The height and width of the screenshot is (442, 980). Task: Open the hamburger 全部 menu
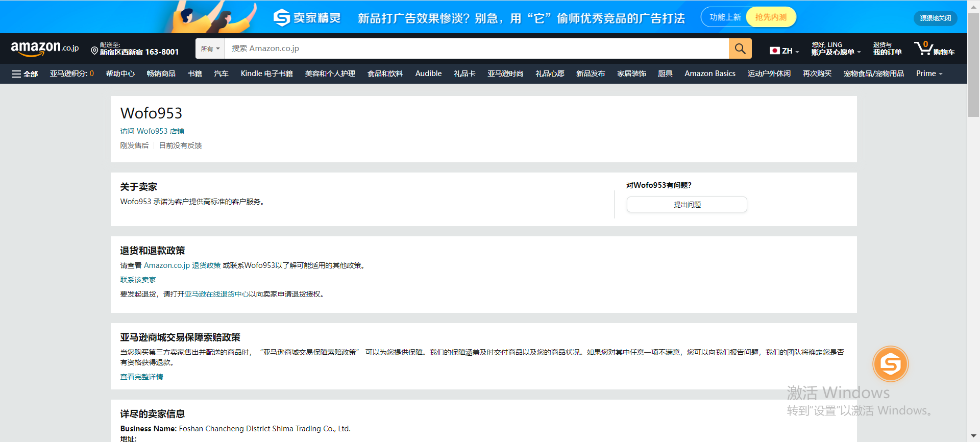click(25, 74)
